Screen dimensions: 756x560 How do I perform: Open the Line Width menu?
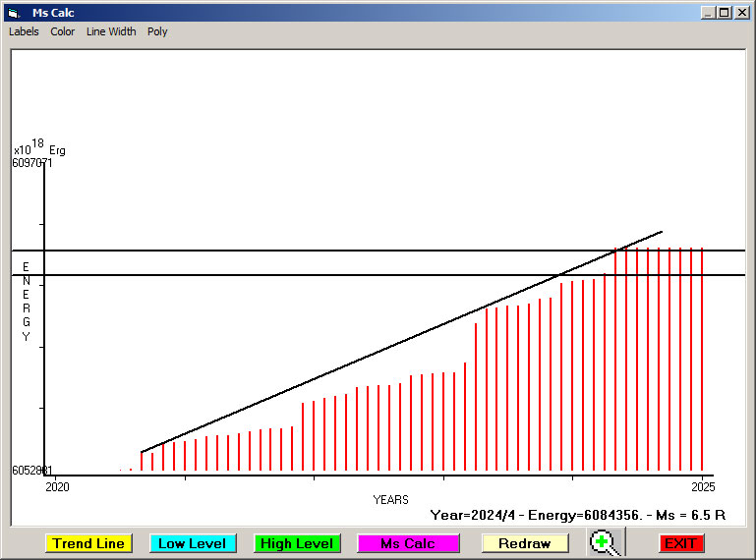(111, 31)
